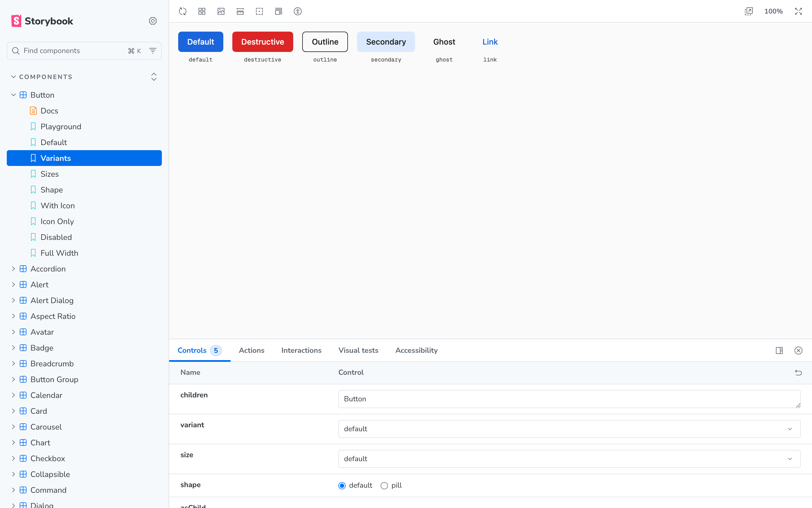
Task: Open the variant control dropdown
Action: (569, 429)
